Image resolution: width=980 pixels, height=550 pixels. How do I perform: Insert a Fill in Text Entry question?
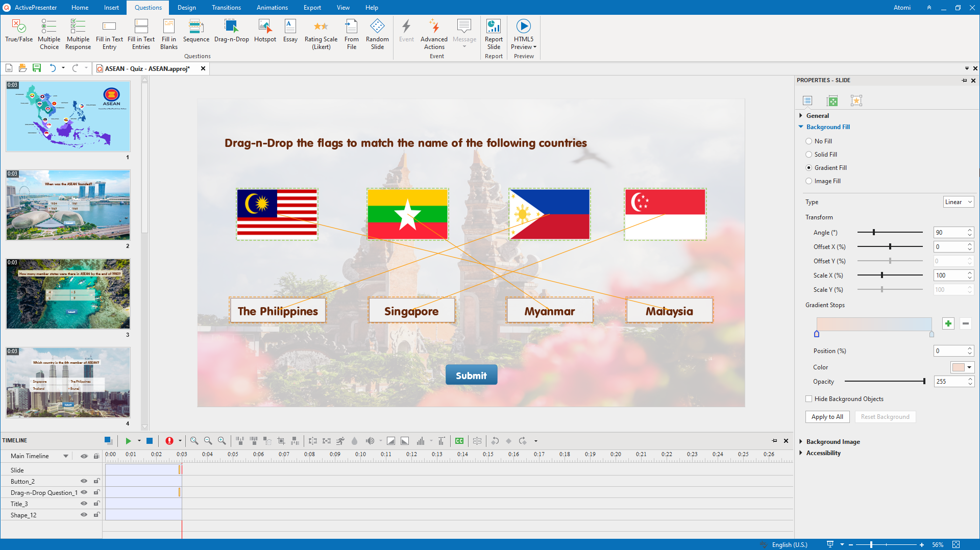click(x=109, y=34)
